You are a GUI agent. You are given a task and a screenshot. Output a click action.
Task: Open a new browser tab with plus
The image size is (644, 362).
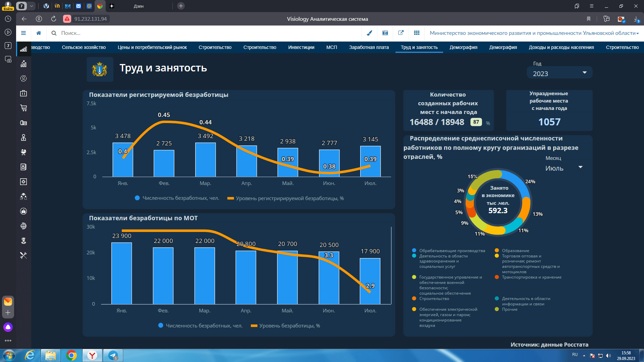(181, 6)
